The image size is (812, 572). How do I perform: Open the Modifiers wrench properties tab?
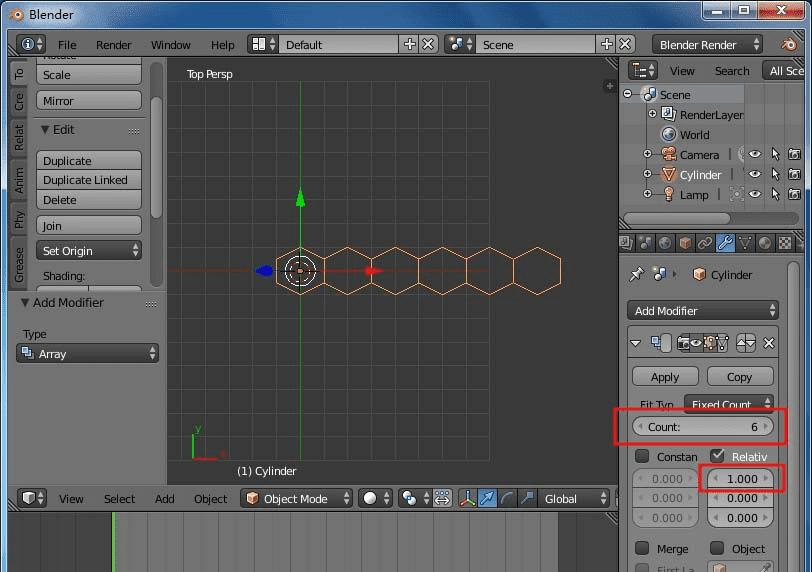[x=725, y=243]
